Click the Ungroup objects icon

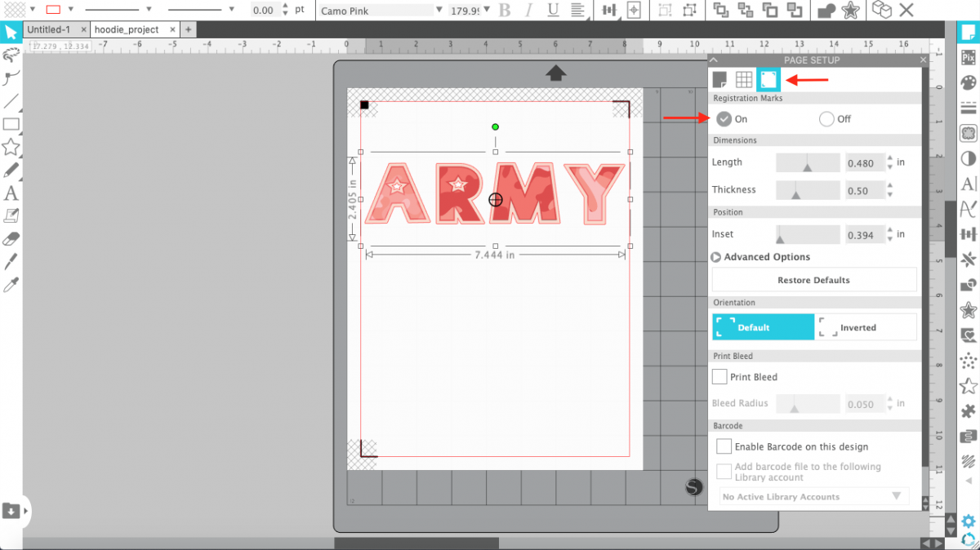(x=690, y=10)
